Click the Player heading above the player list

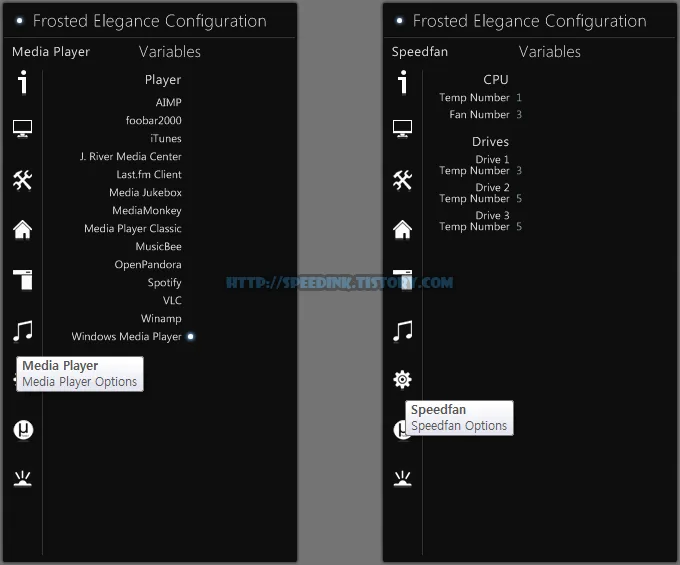(163, 80)
